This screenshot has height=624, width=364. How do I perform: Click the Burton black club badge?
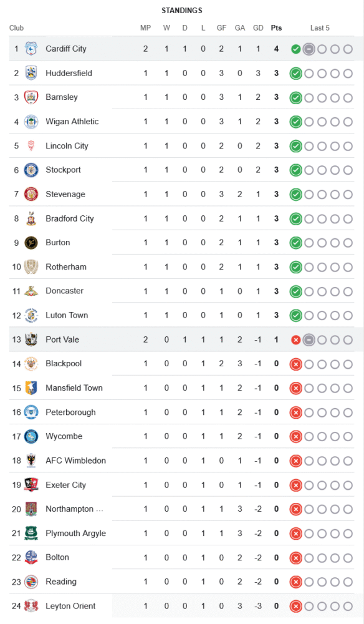pos(31,243)
